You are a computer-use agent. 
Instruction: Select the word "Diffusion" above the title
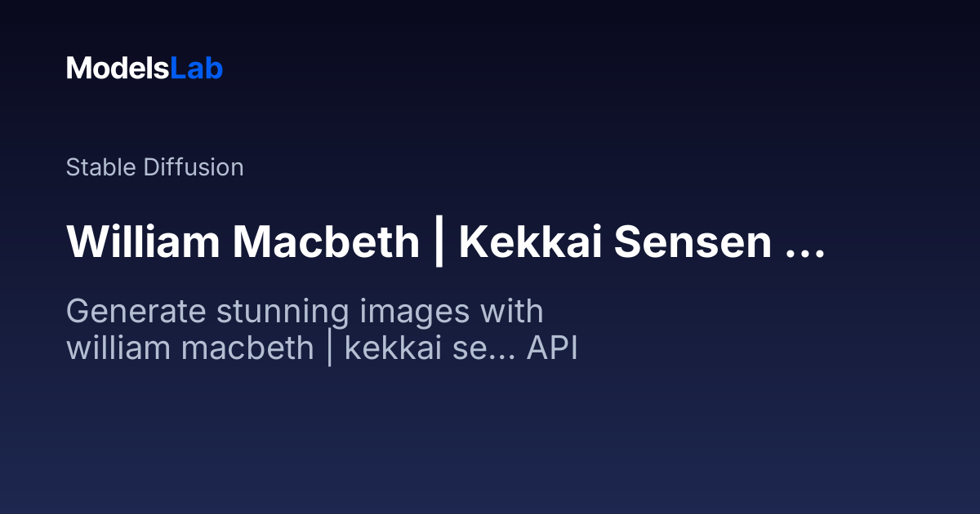tap(193, 167)
